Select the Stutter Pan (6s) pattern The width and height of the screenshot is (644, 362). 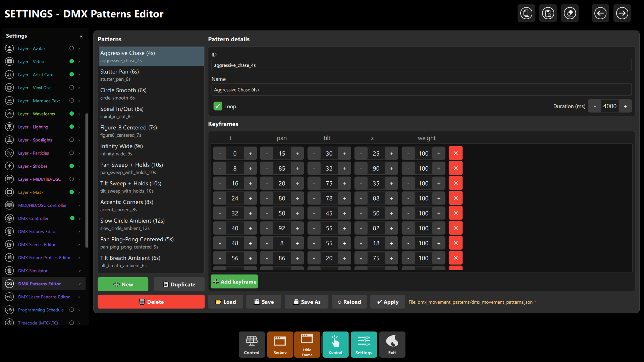click(151, 75)
